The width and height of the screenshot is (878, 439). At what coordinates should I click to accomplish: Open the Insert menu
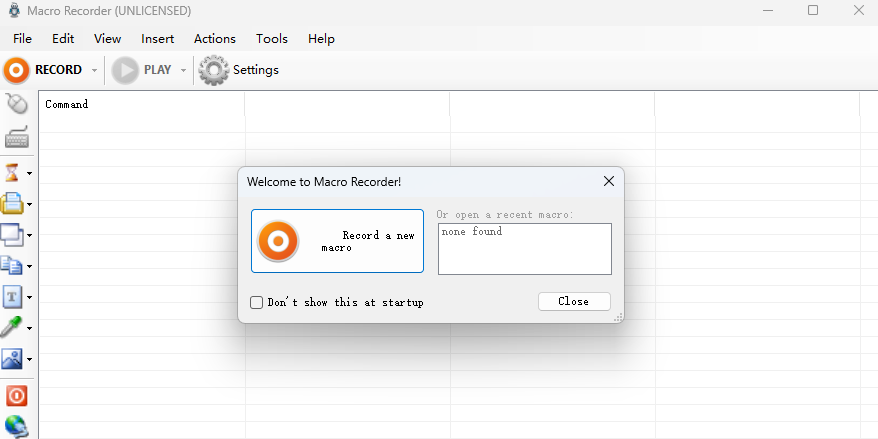[x=158, y=39]
